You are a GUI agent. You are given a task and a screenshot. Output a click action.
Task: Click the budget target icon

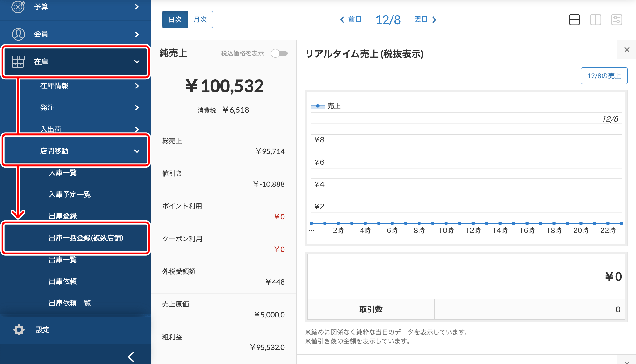18,7
